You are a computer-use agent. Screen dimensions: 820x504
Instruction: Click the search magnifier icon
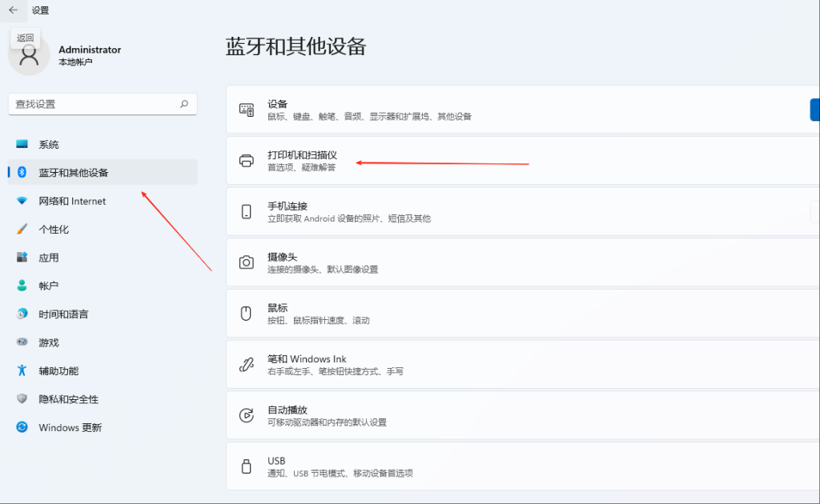[184, 104]
